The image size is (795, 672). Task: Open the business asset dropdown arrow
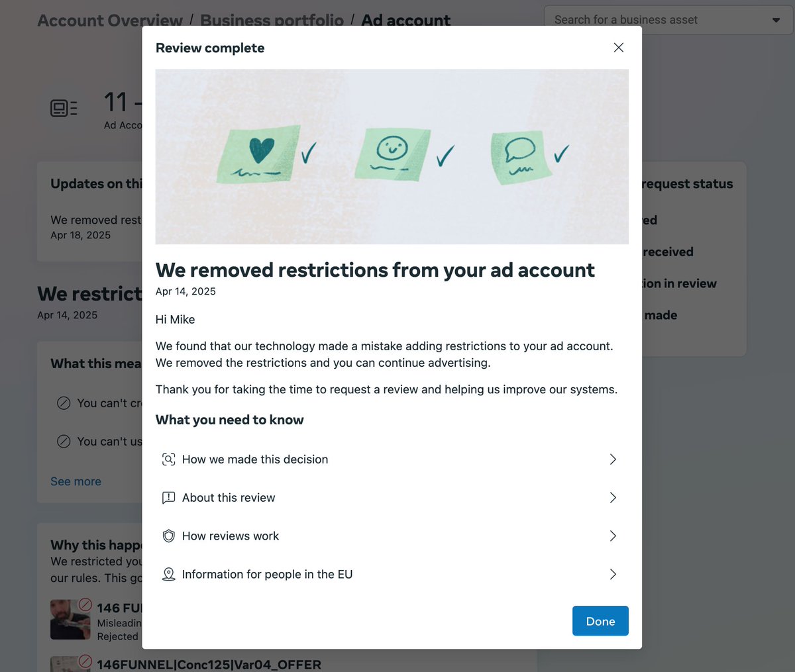[776, 20]
